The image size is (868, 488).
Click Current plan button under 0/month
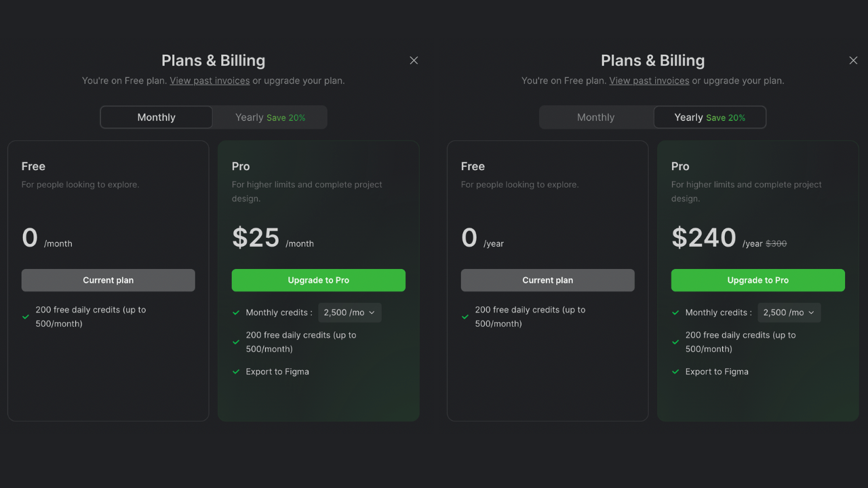pyautogui.click(x=108, y=280)
